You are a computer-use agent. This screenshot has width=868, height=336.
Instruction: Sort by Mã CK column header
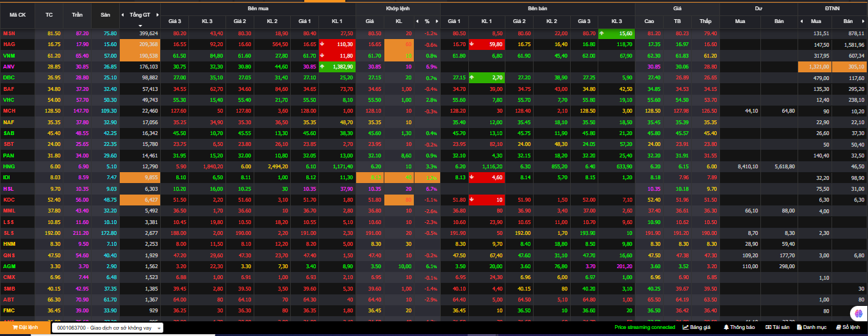[17, 14]
